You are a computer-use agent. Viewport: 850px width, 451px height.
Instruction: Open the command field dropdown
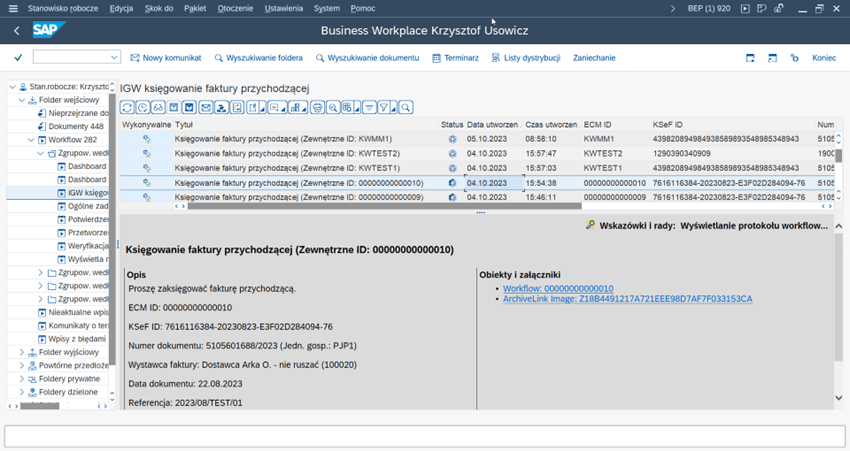click(x=114, y=57)
